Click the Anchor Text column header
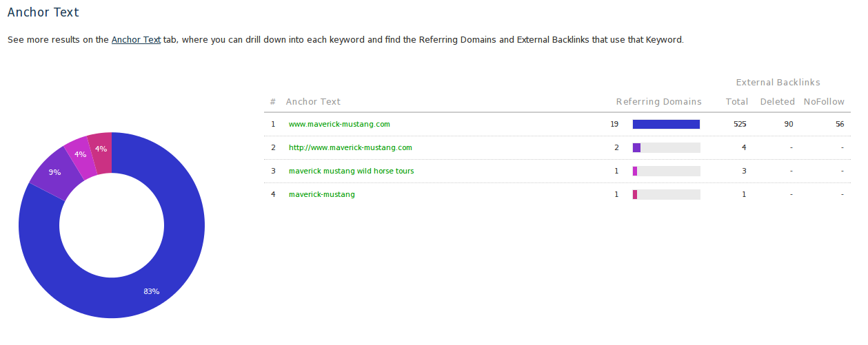Viewport: 868px width, 345px height. [313, 101]
